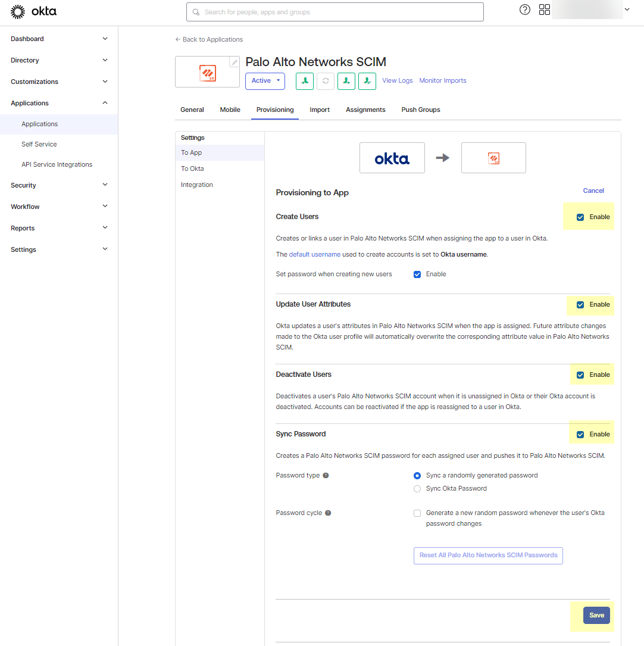644x646 pixels.
Task: Select Sync a randomly generated password
Action: click(417, 476)
